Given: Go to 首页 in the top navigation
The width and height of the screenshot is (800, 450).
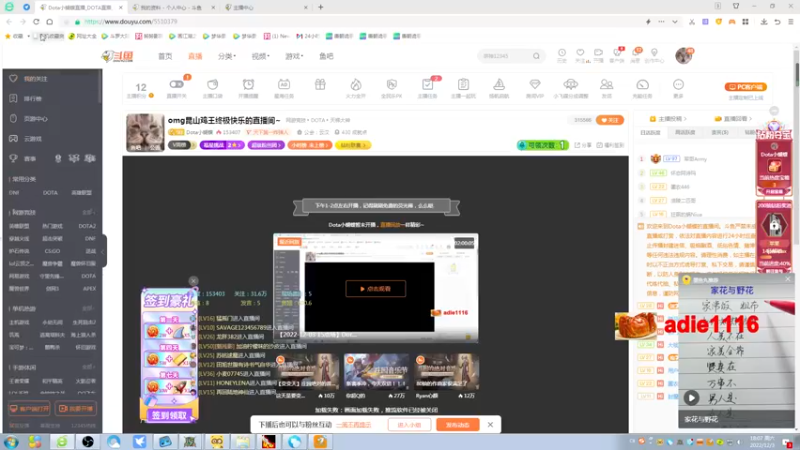Looking at the screenshot, I should point(165,56).
